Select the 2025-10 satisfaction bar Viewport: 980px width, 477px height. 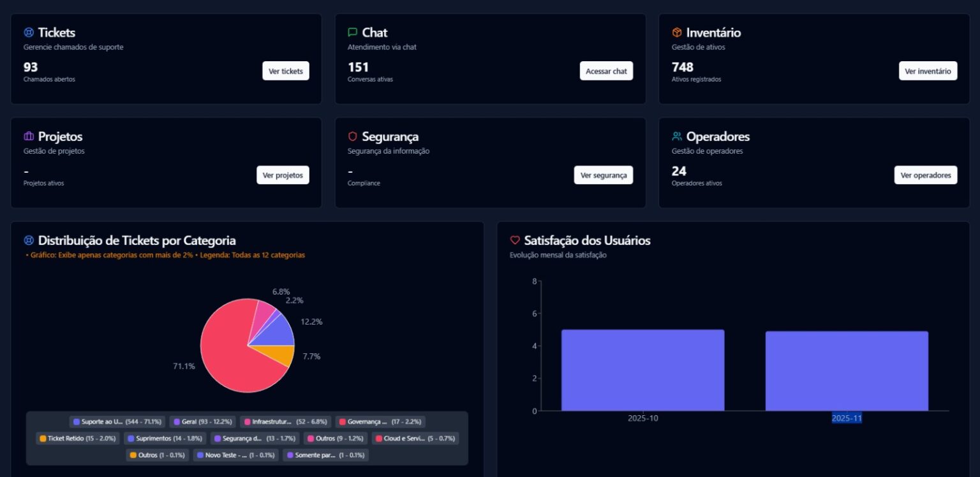pyautogui.click(x=642, y=370)
